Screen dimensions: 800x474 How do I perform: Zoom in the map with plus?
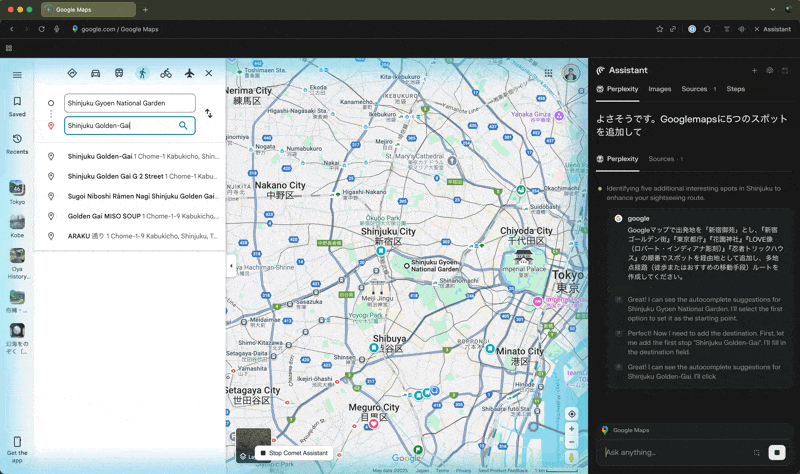click(572, 429)
